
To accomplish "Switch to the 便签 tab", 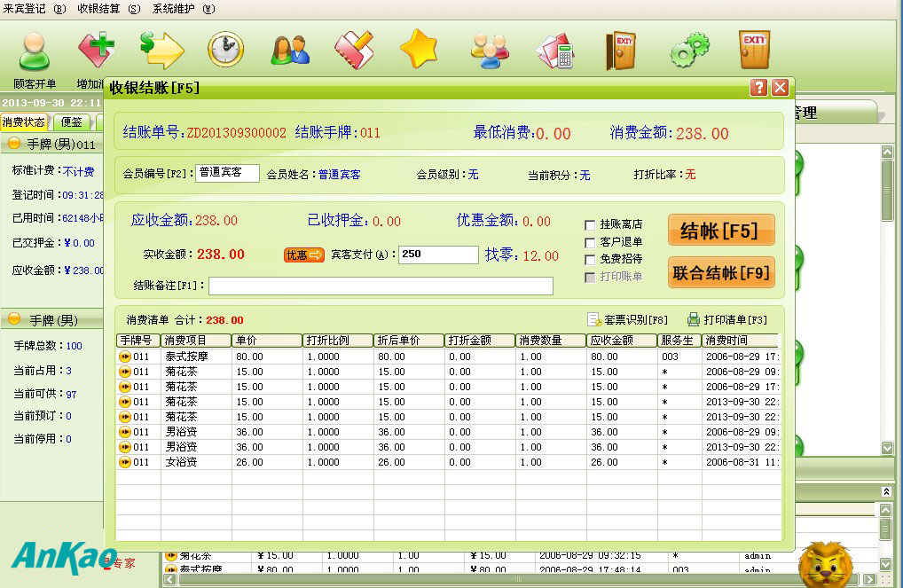I will pyautogui.click(x=71, y=122).
